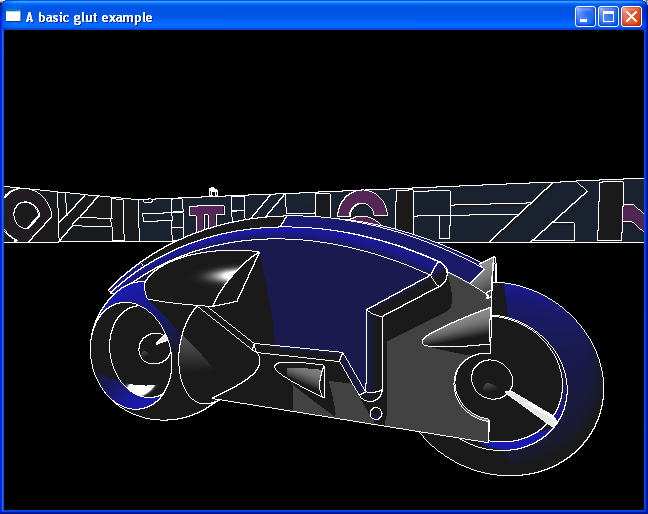This screenshot has width=648, height=514.
Task: Open the window system menu icon
Action: (x=13, y=16)
